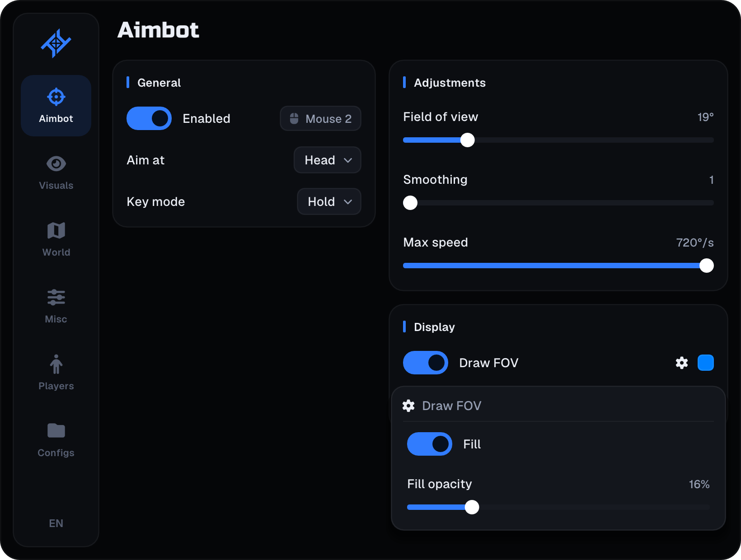Click the Field of view slider handle

click(x=468, y=140)
